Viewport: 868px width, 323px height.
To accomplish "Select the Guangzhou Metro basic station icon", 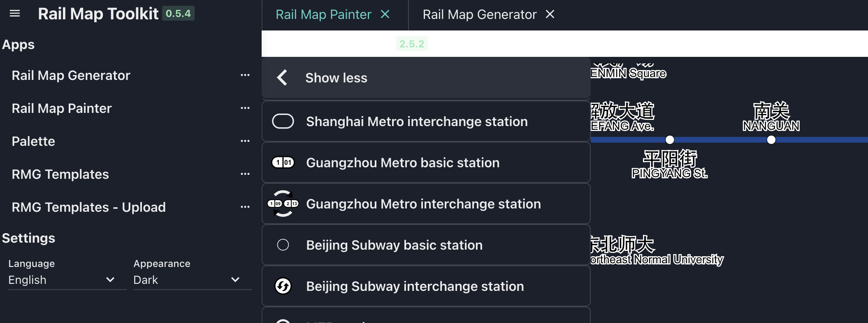I will pyautogui.click(x=283, y=162).
